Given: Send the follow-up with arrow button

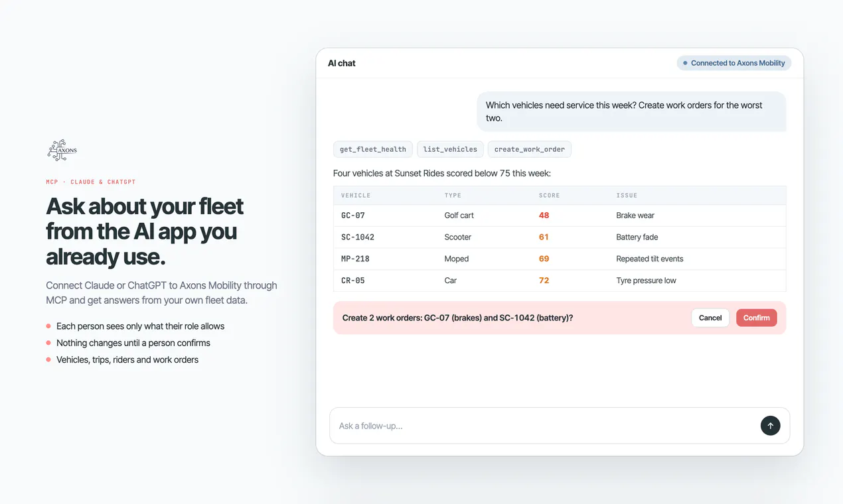Looking at the screenshot, I should pyautogui.click(x=770, y=426).
